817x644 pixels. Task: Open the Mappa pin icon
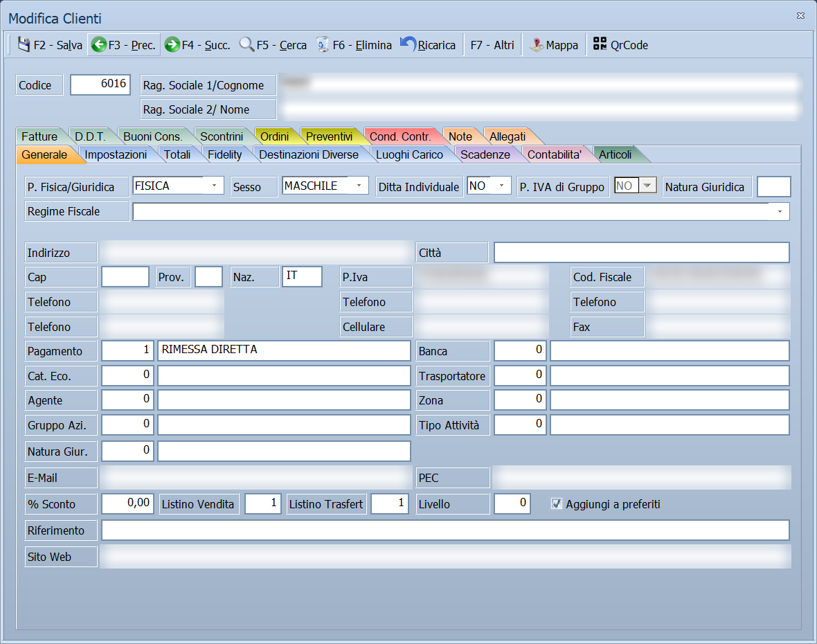pos(537,45)
